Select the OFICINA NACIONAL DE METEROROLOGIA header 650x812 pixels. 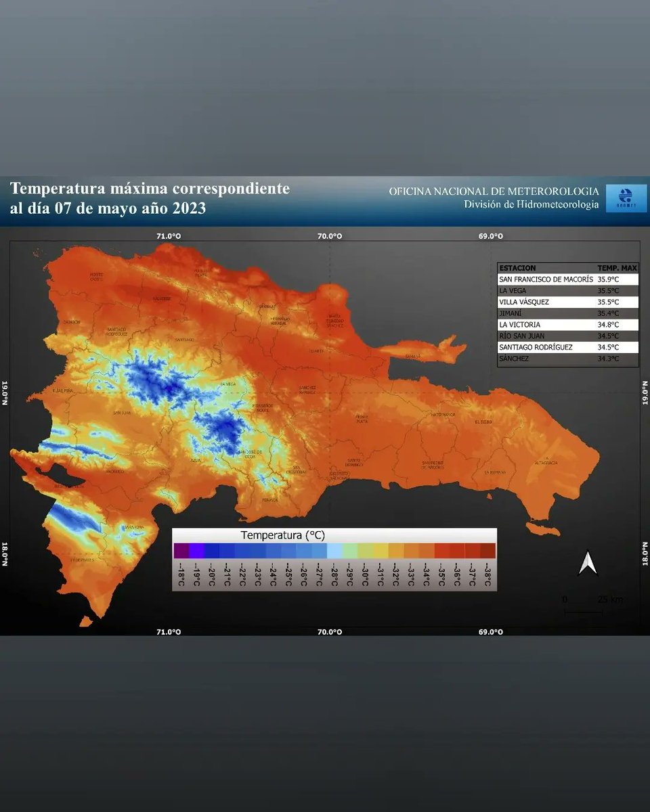[x=493, y=192]
